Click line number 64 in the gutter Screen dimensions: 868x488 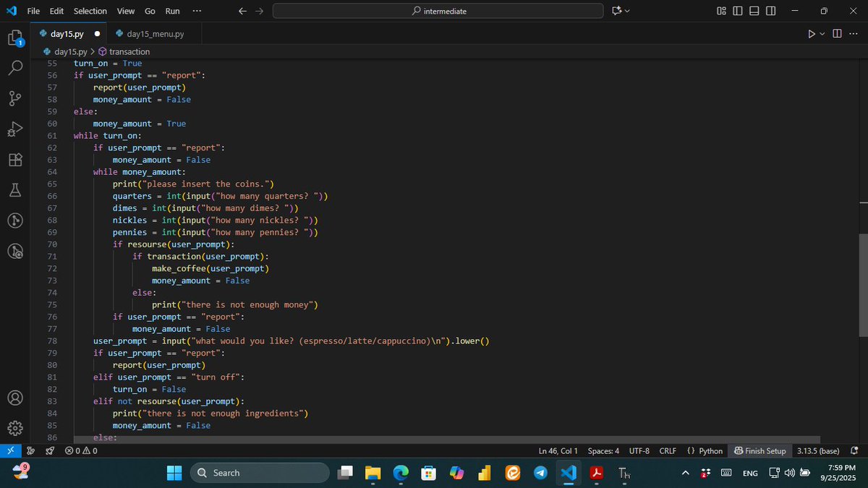pyautogui.click(x=52, y=172)
